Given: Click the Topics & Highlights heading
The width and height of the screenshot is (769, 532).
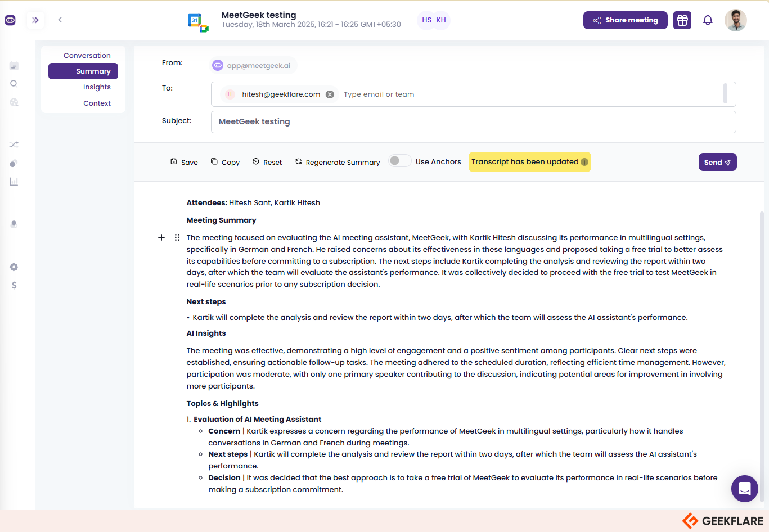Looking at the screenshot, I should point(222,404).
